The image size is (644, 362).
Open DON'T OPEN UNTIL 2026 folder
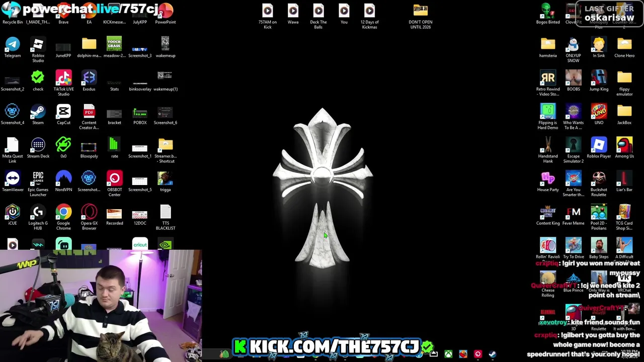click(421, 16)
